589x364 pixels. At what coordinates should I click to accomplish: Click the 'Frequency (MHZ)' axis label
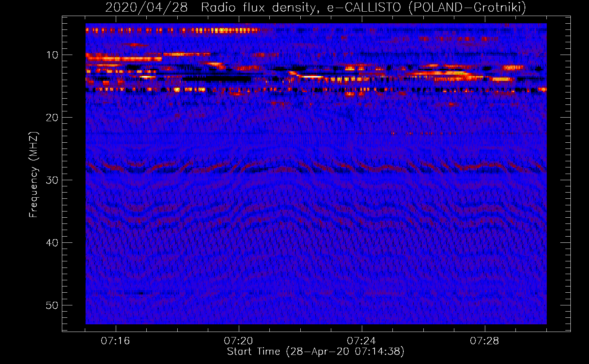[x=33, y=175]
